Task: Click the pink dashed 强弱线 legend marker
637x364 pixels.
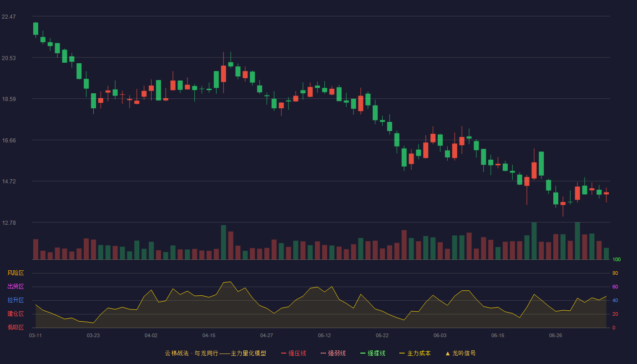Action: (323, 353)
